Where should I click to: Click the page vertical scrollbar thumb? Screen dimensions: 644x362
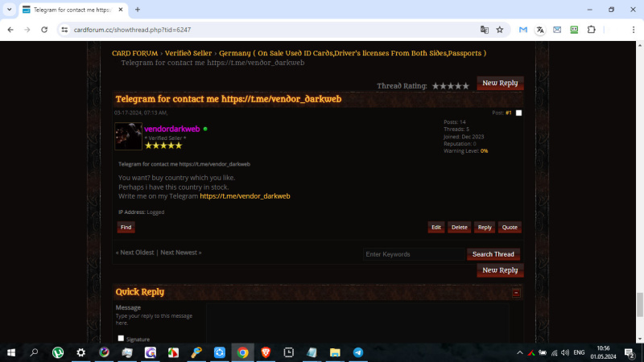click(640, 305)
